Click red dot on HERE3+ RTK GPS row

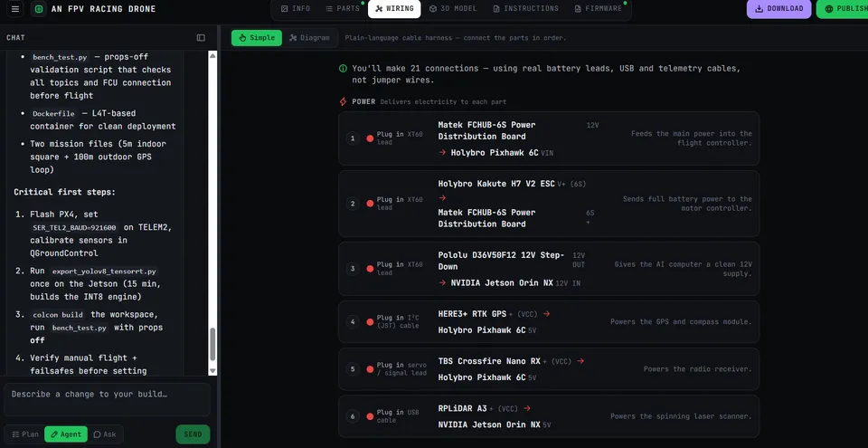click(370, 321)
